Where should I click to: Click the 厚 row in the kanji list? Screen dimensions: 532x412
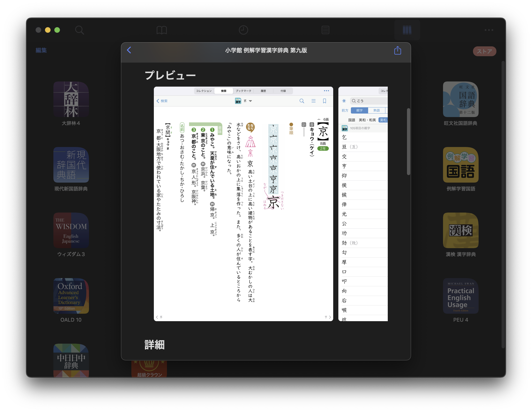click(x=363, y=262)
